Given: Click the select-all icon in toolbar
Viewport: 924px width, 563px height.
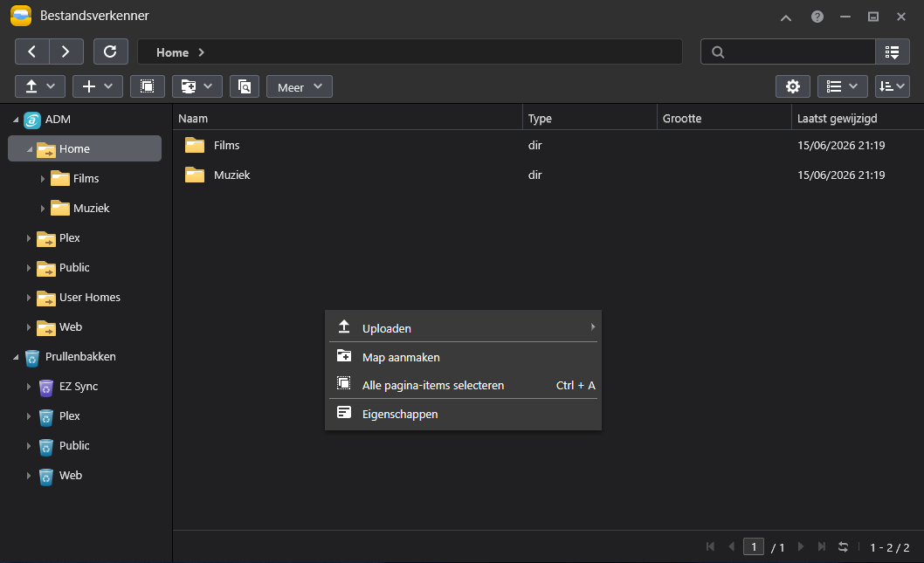Looking at the screenshot, I should coord(148,86).
